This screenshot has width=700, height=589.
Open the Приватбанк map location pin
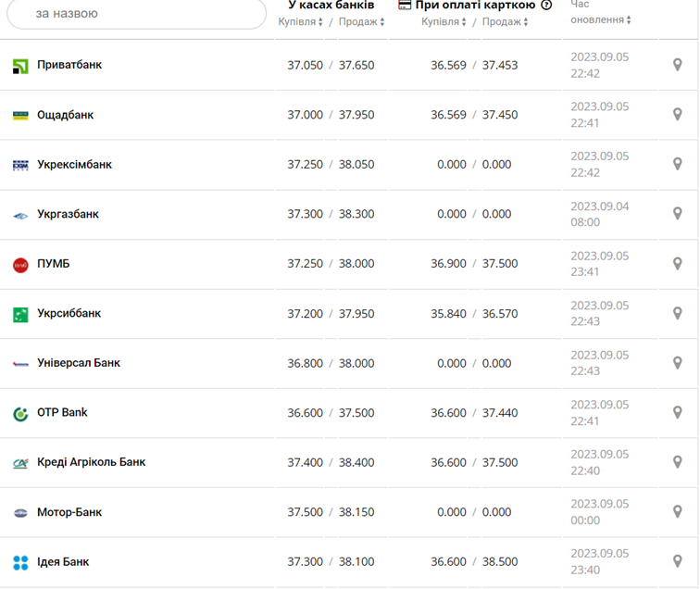coord(677,65)
